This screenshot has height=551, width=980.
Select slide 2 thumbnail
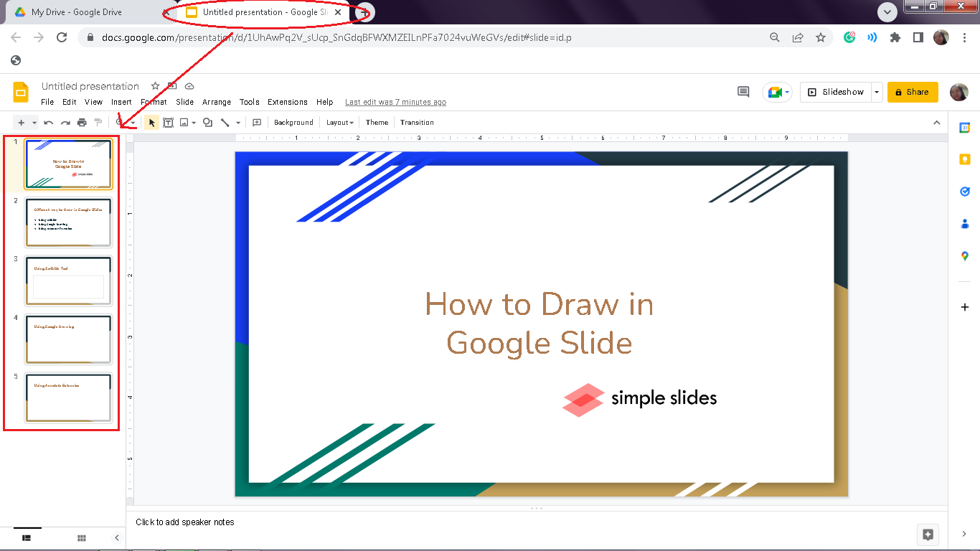pyautogui.click(x=68, y=222)
